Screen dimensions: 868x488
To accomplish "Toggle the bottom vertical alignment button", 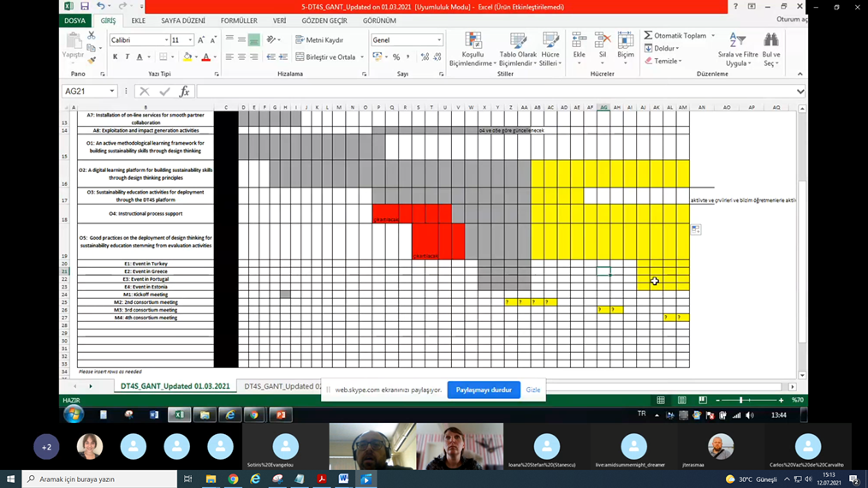I will pos(254,40).
